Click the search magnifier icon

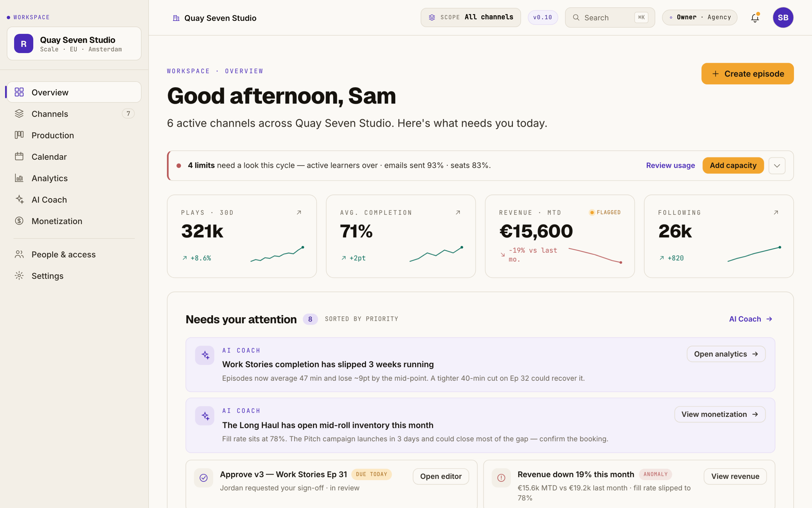click(x=576, y=17)
